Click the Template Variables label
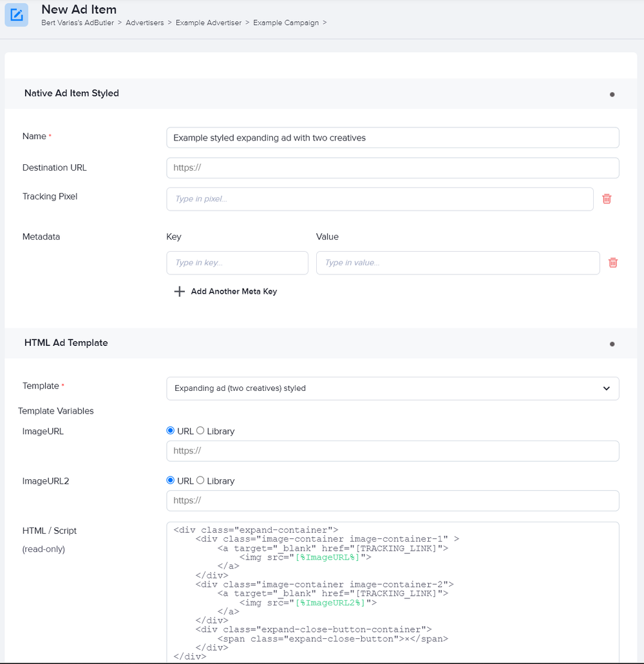 56,411
